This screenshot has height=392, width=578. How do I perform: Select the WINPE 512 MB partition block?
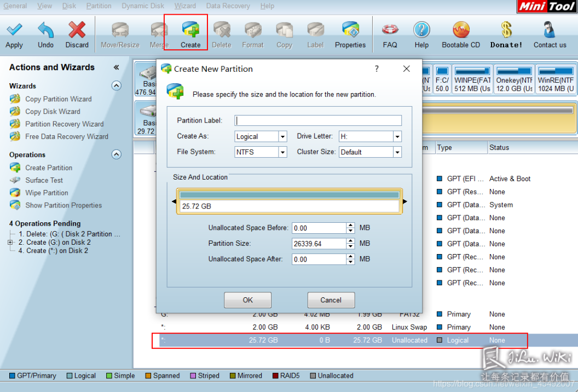click(x=472, y=79)
